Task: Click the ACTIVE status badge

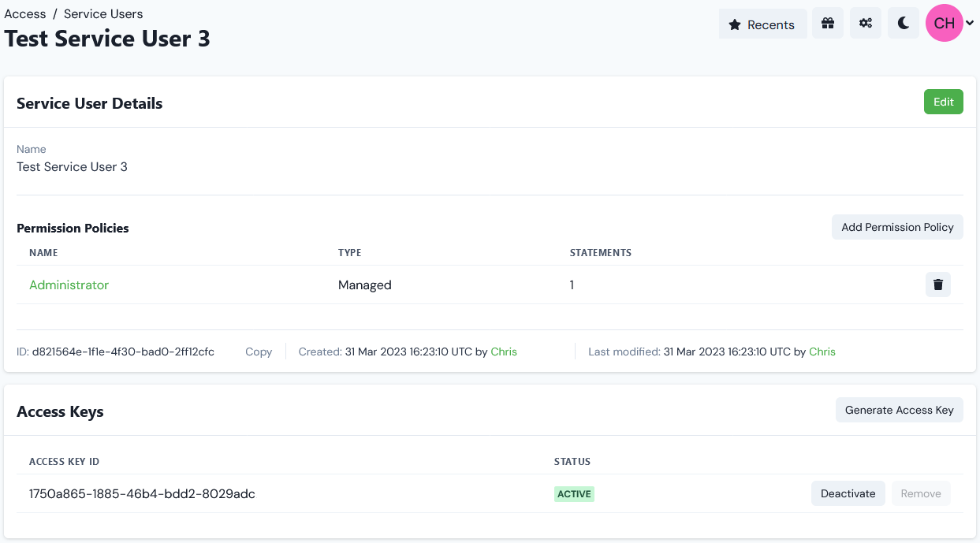Action: tap(573, 493)
